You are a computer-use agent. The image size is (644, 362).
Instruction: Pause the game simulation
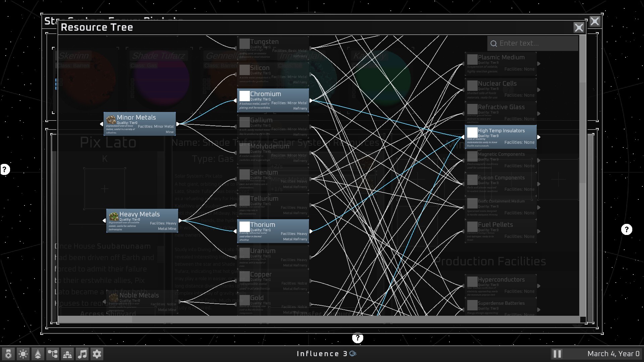coord(557,353)
